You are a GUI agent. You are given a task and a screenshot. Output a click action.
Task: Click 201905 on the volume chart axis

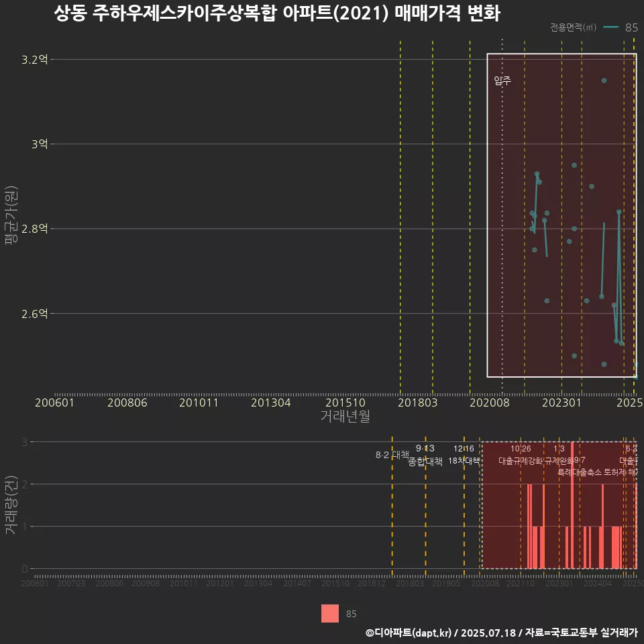446,583
